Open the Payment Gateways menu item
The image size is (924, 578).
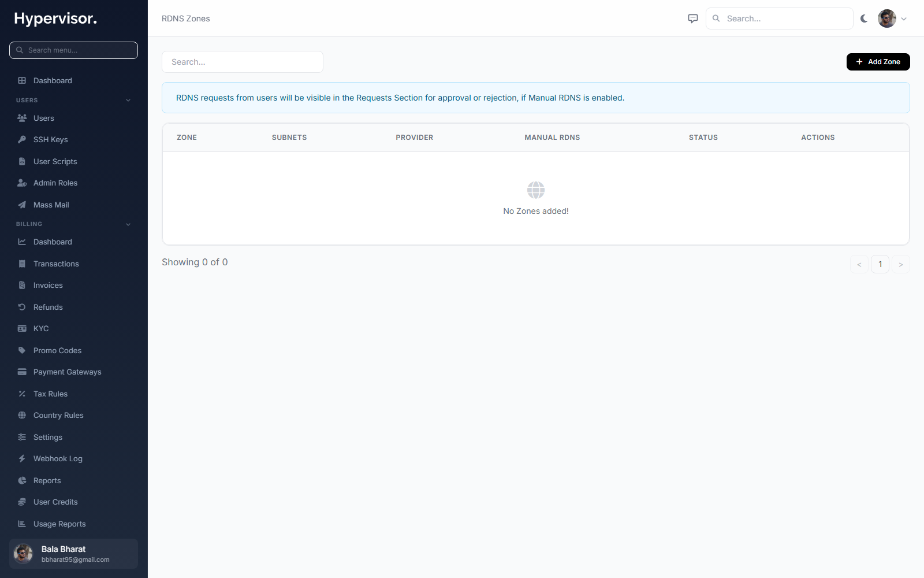pos(73,372)
